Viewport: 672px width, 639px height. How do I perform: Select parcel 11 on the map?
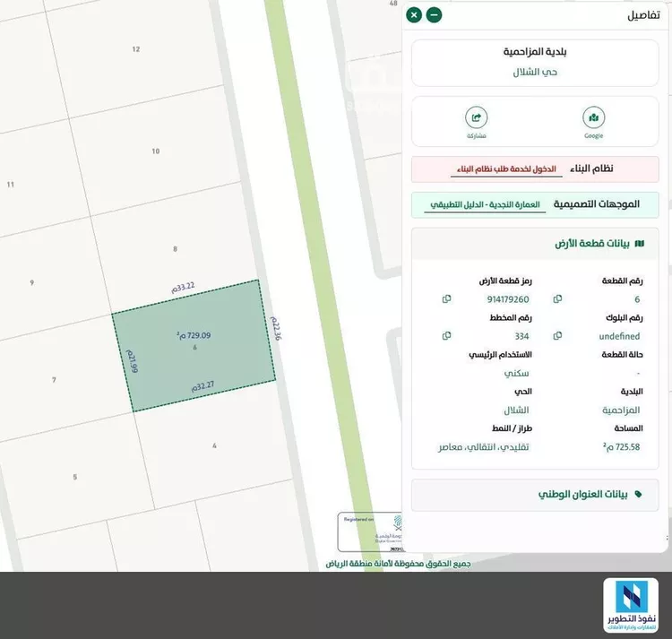tap(10, 185)
